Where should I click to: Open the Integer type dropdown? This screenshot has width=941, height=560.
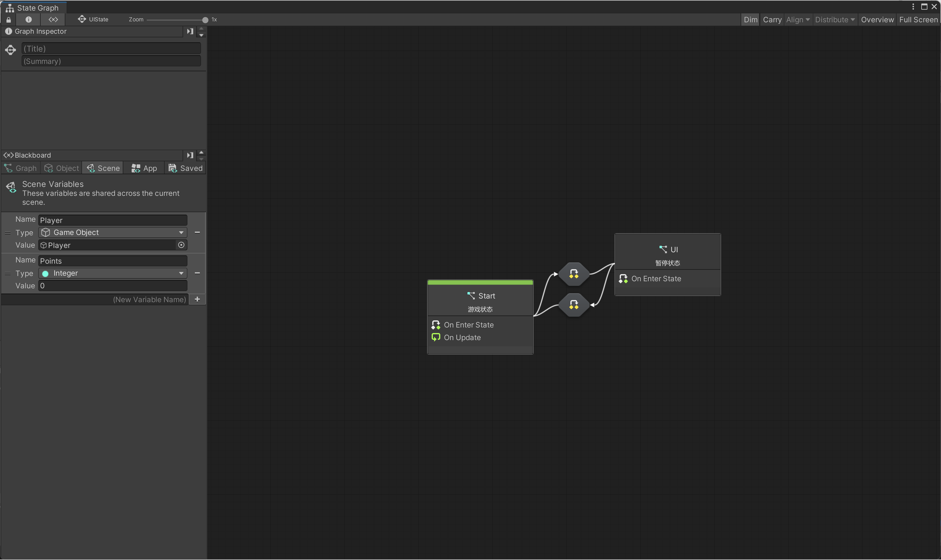tap(113, 273)
